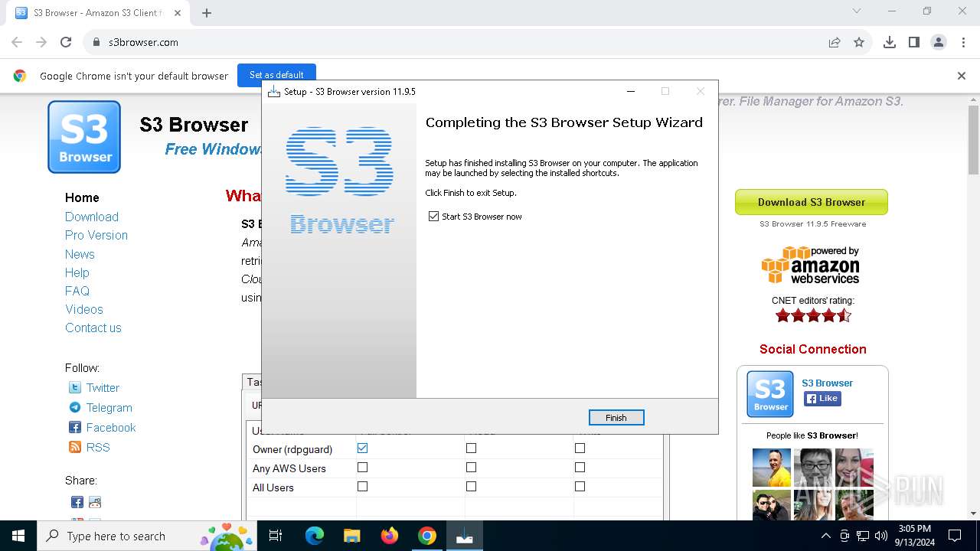Share on Facebook via share icon
Image resolution: width=980 pixels, height=551 pixels.
click(77, 503)
